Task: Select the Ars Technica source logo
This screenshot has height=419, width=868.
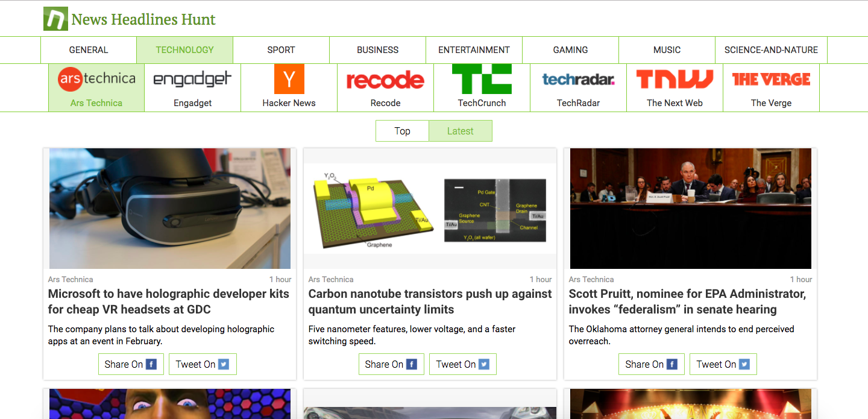Action: pyautogui.click(x=96, y=79)
